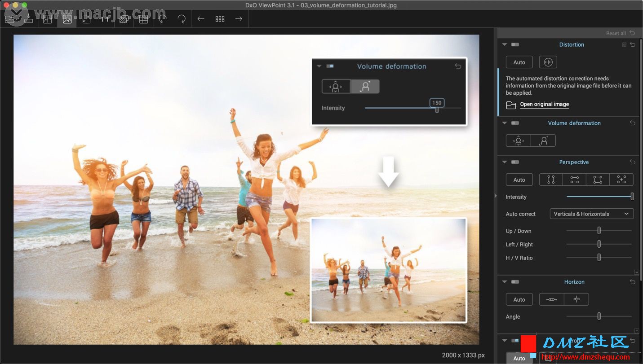643x364 pixels.
Task: Collapse the Horizon section
Action: coord(504,282)
